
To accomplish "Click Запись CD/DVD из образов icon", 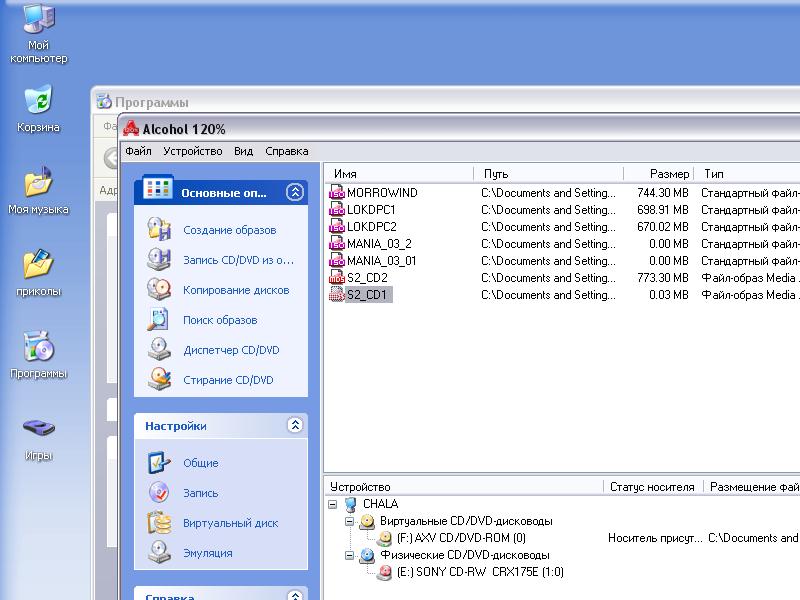I will (x=159, y=260).
